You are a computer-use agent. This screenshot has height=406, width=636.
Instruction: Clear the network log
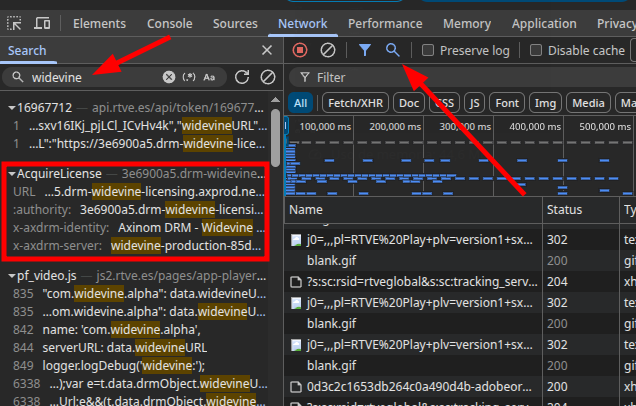point(327,50)
